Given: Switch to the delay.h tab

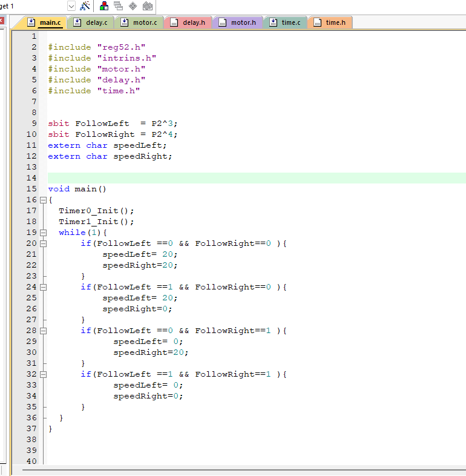Looking at the screenshot, I should tap(188, 22).
